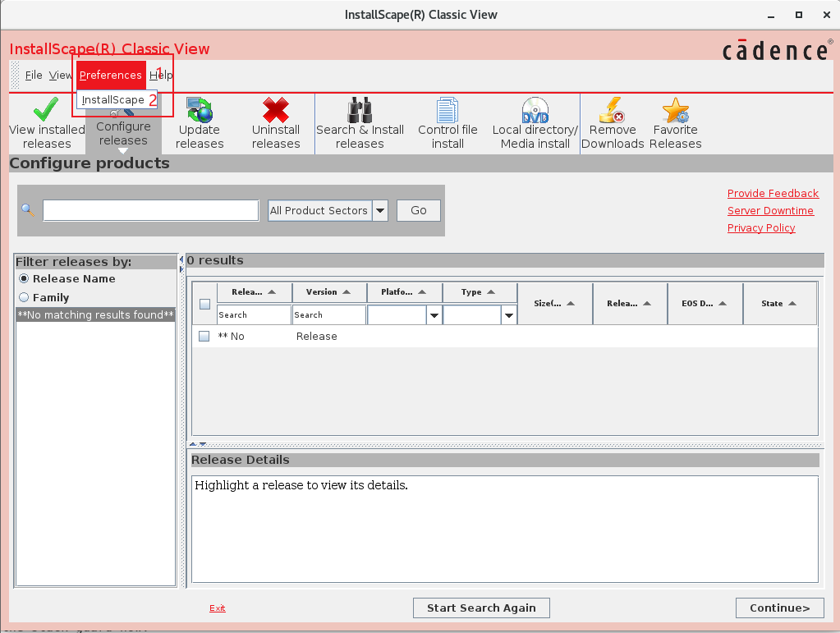
Task: Select the Release Name radio button
Action: 24,279
